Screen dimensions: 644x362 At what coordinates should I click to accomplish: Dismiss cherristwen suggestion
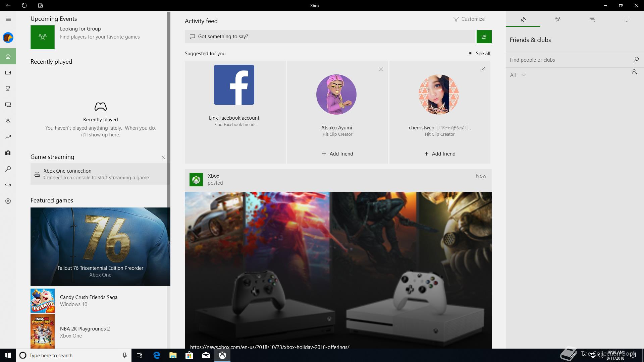(x=483, y=69)
